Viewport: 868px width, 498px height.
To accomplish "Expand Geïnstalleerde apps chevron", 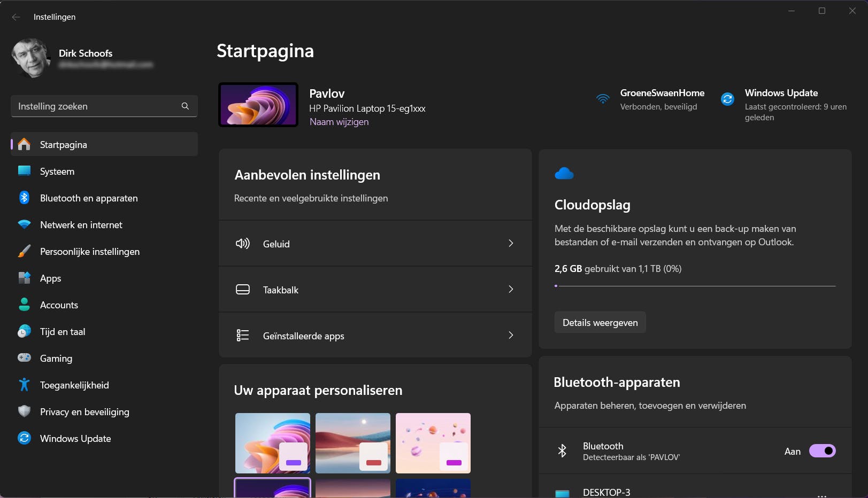I will click(x=511, y=336).
